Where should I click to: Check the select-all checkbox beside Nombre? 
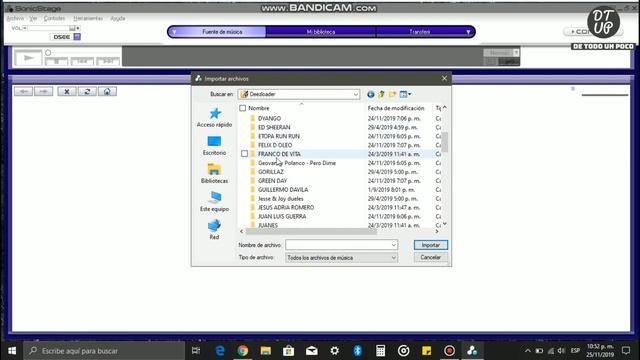[243, 108]
